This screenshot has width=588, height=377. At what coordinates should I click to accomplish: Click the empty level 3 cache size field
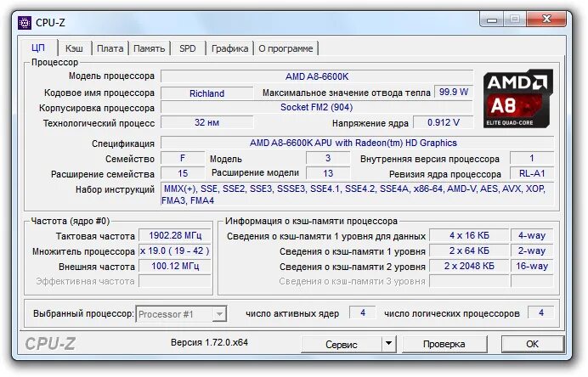[469, 281]
